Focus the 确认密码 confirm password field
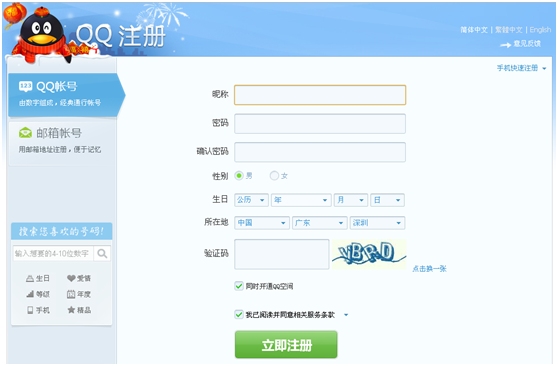 (x=320, y=152)
